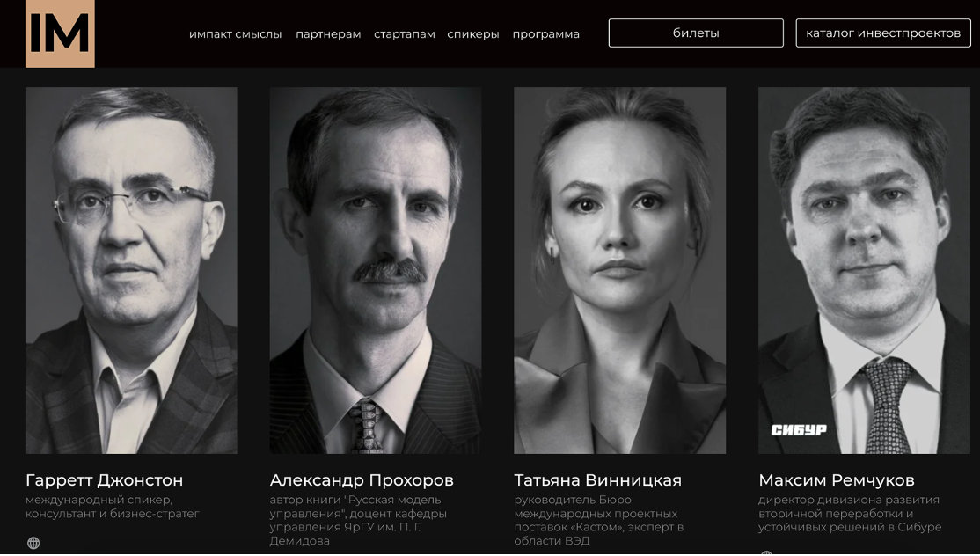The image size is (980, 556).
Task: Click the name Александр Прохоров
Action: 362,480
